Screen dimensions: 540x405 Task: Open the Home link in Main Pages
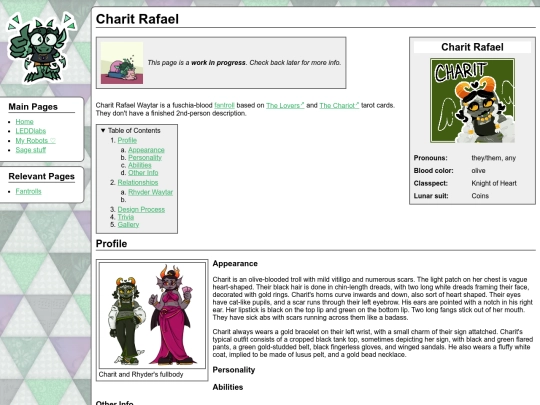coord(24,122)
